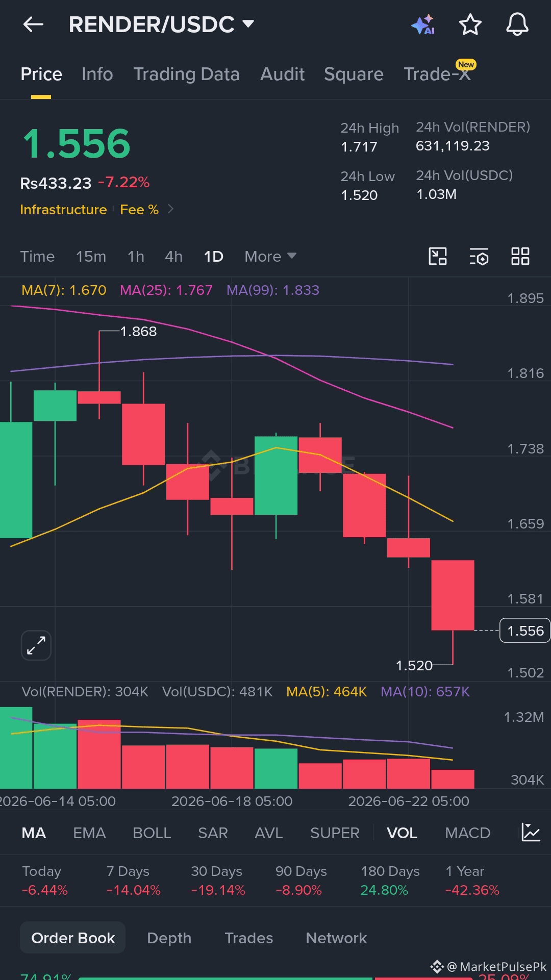The width and height of the screenshot is (551, 980).
Task: Select the 4h chart interval
Action: [173, 256]
